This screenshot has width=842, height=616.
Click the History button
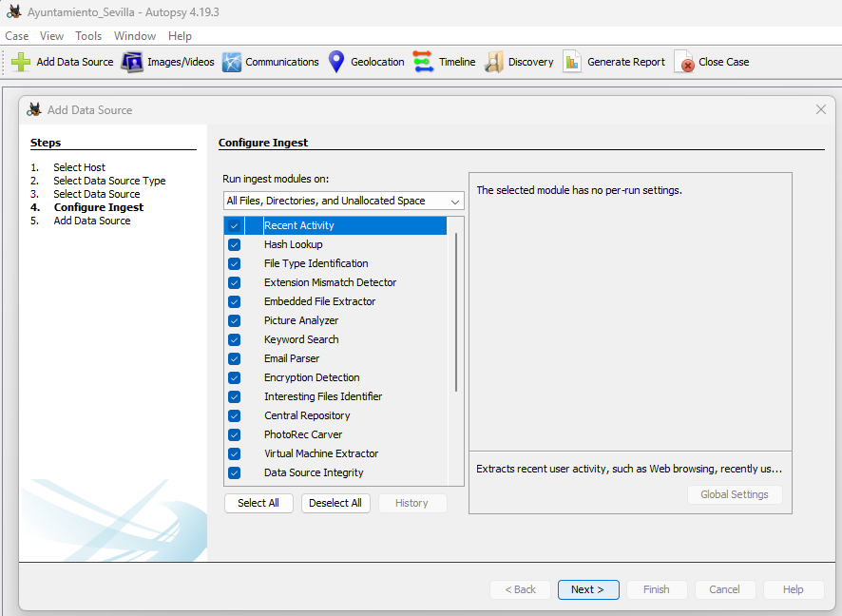click(411, 503)
